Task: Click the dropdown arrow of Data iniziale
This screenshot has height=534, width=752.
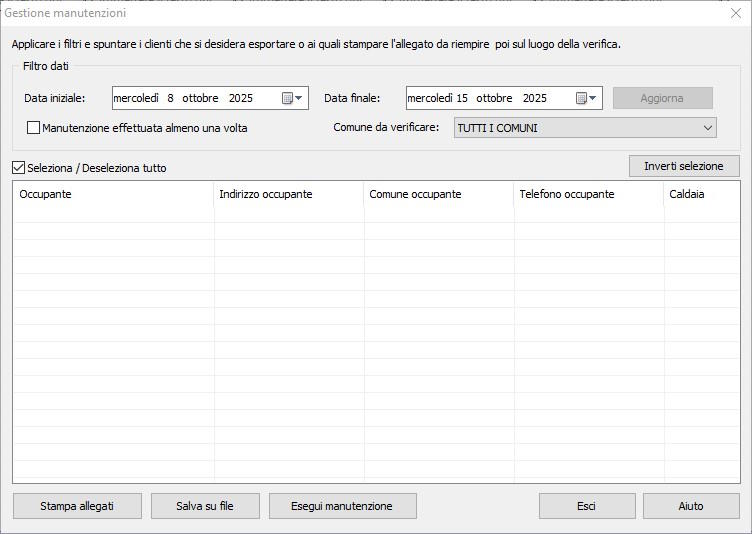Action: point(299,98)
